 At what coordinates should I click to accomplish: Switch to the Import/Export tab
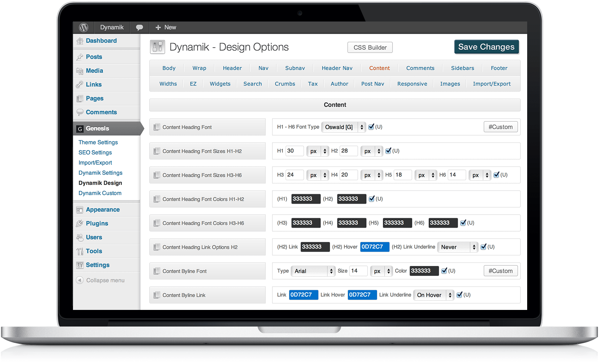(x=492, y=84)
